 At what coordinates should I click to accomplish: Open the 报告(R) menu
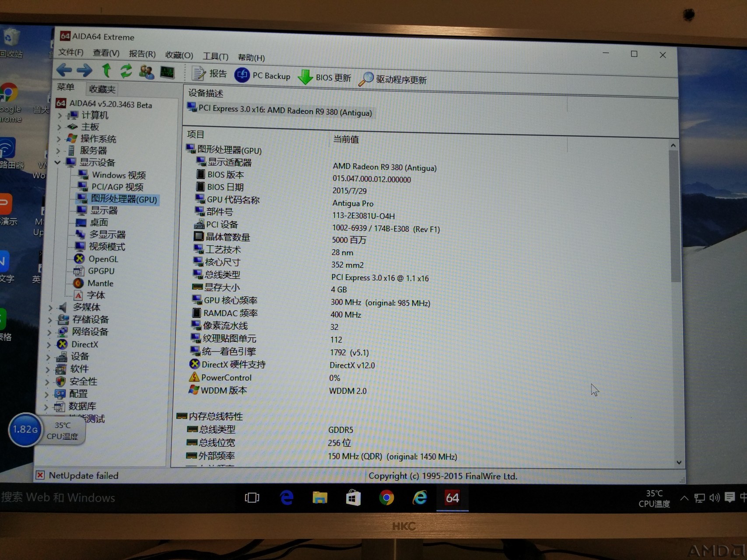tap(142, 54)
